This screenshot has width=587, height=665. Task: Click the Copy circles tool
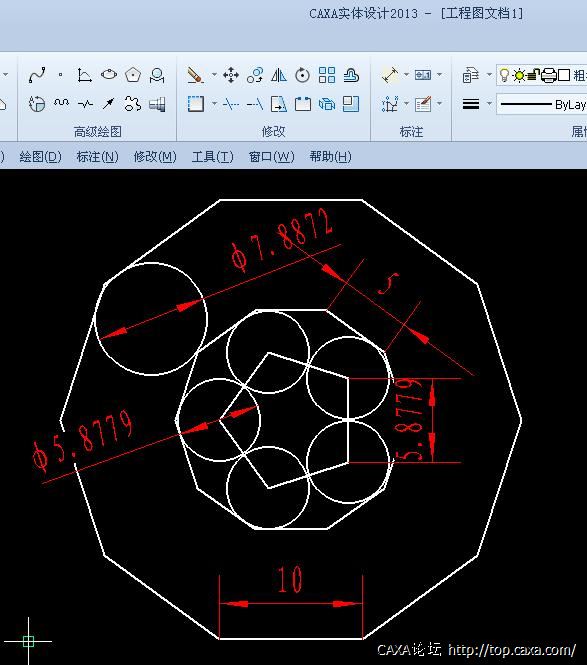(x=255, y=75)
